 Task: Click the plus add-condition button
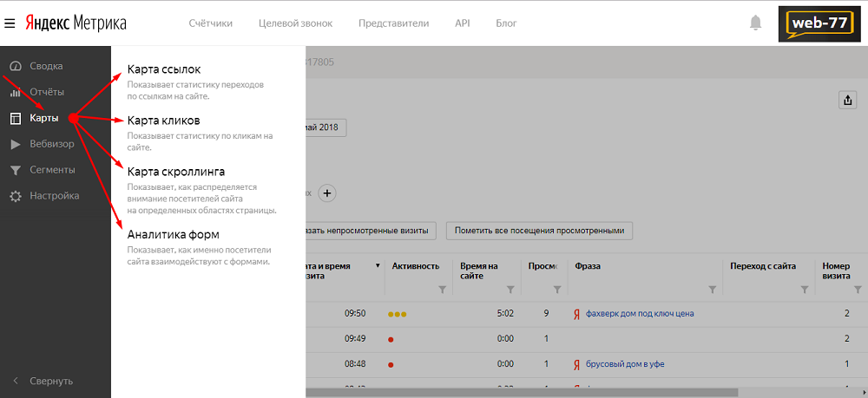[327, 193]
